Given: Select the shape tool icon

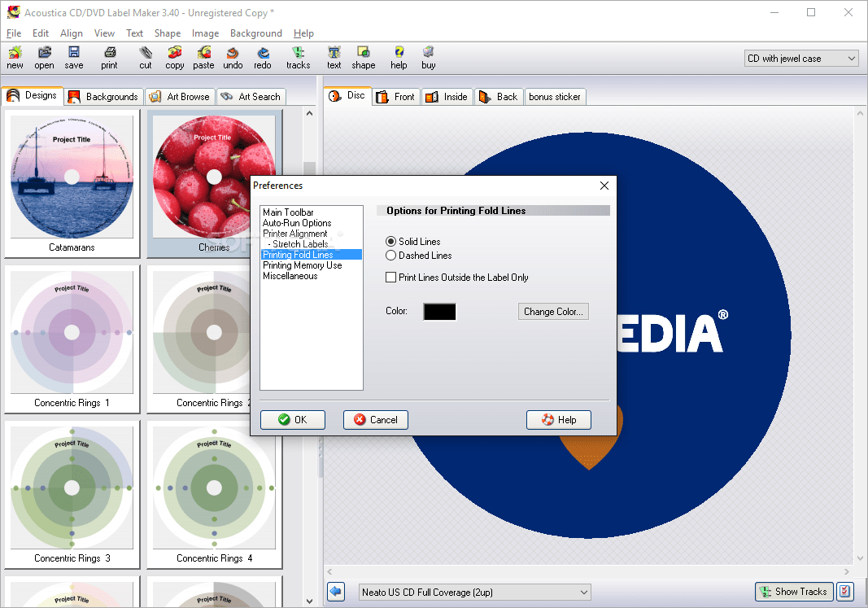Looking at the screenshot, I should click(x=363, y=57).
